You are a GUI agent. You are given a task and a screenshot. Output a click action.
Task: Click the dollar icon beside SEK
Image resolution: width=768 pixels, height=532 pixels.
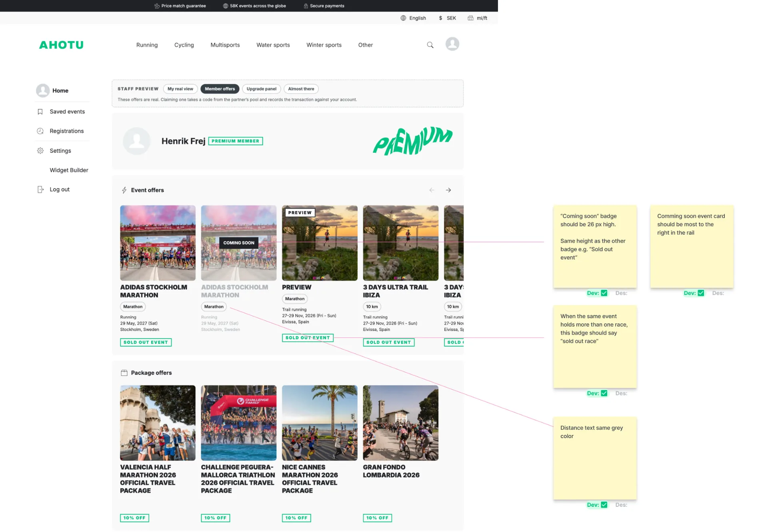tap(440, 18)
